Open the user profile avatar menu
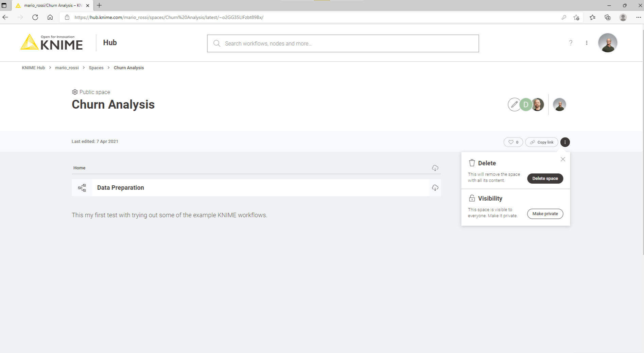The height and width of the screenshot is (353, 644). [x=607, y=43]
